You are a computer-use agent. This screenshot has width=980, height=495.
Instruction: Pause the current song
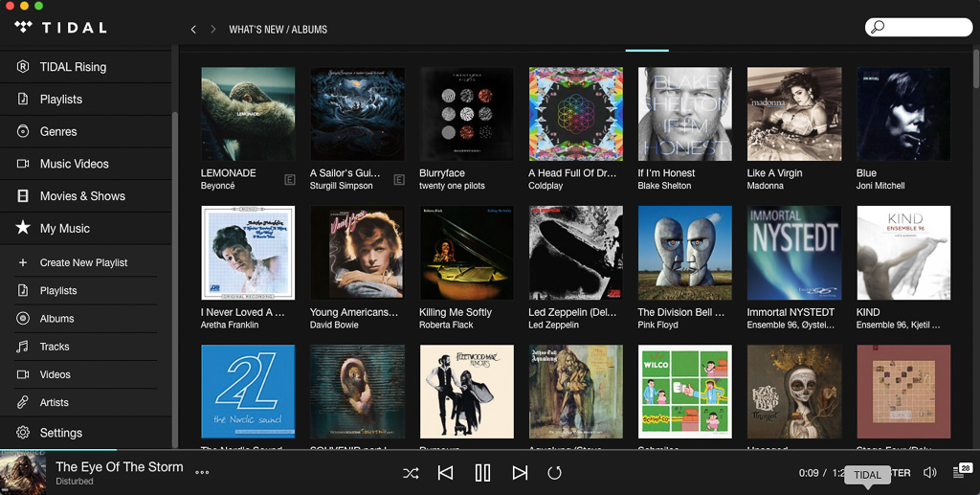[482, 473]
